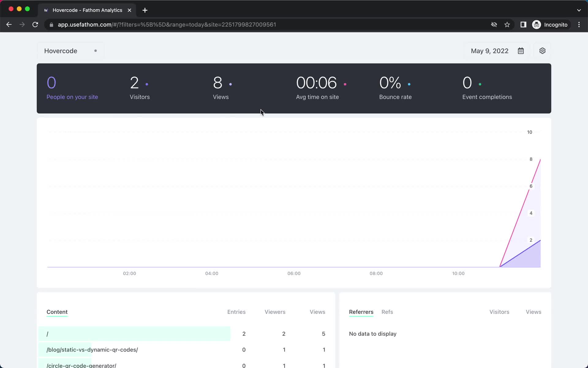This screenshot has height=368, width=588.
Task: Click the 0% bounce rate value
Action: click(390, 83)
